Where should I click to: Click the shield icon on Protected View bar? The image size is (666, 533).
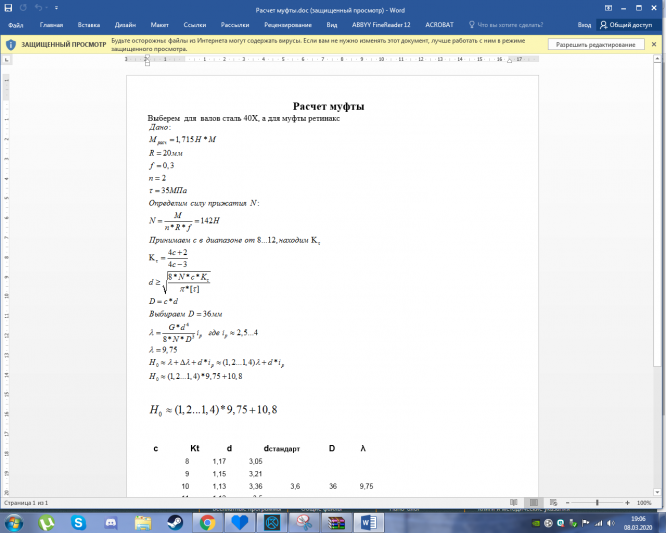11,45
